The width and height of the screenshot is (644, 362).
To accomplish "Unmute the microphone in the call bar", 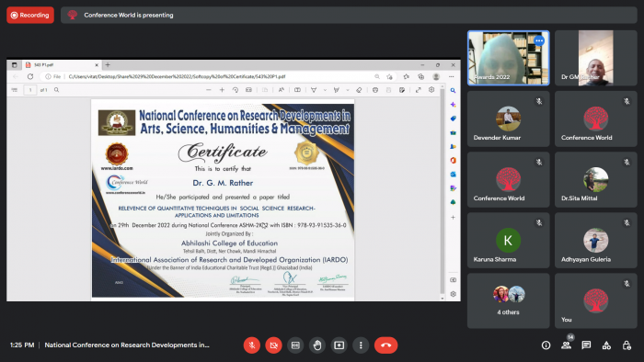I will tap(252, 345).
